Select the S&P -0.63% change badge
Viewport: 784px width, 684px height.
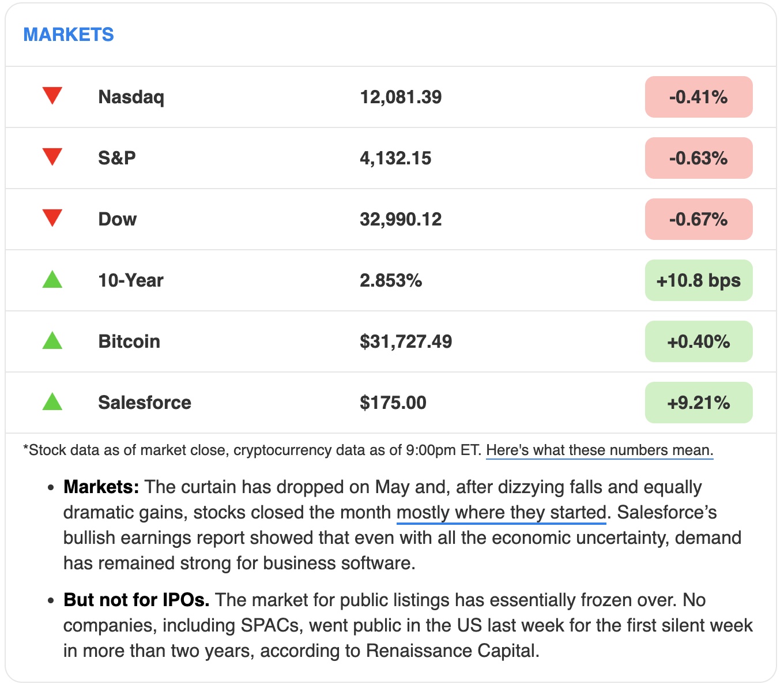point(699,158)
